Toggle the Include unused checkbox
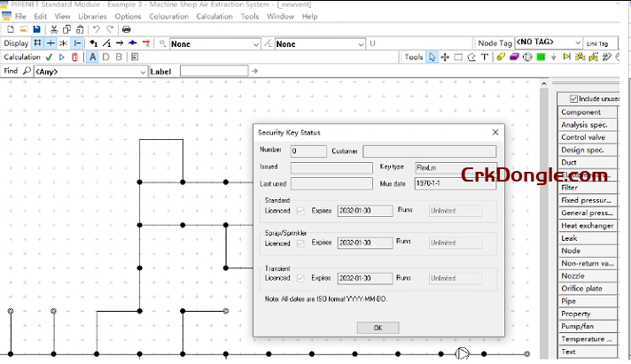 [574, 98]
